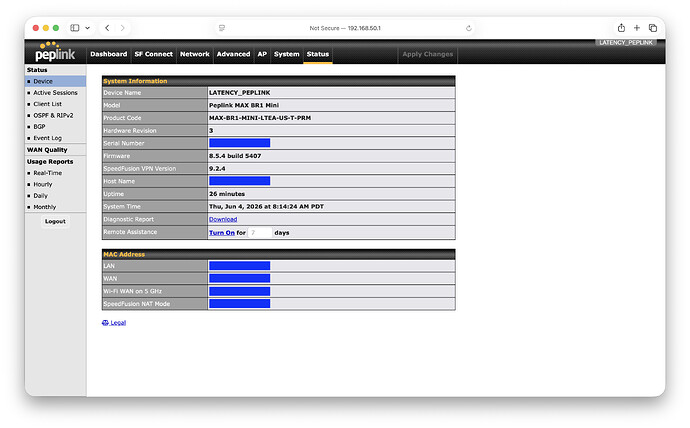This screenshot has width=690, height=428.
Task: Click the Apply Changes button
Action: [x=428, y=54]
